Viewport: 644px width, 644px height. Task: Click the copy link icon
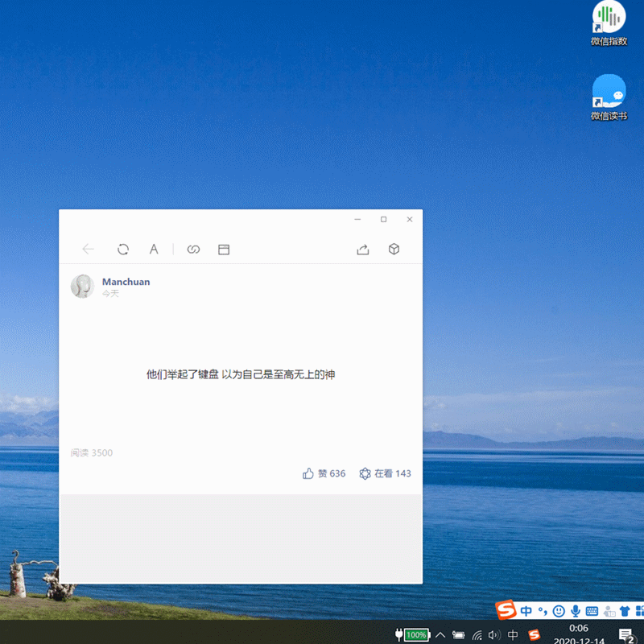[193, 250]
